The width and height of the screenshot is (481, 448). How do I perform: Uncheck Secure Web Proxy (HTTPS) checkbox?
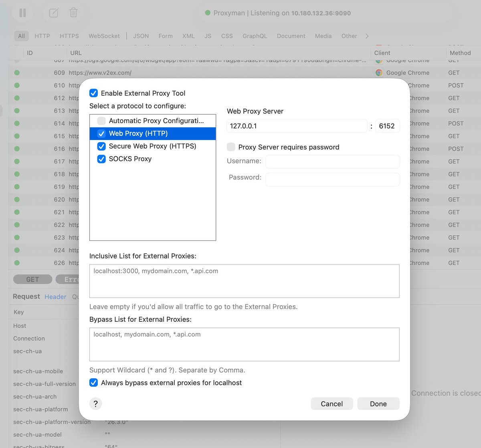coord(101,146)
